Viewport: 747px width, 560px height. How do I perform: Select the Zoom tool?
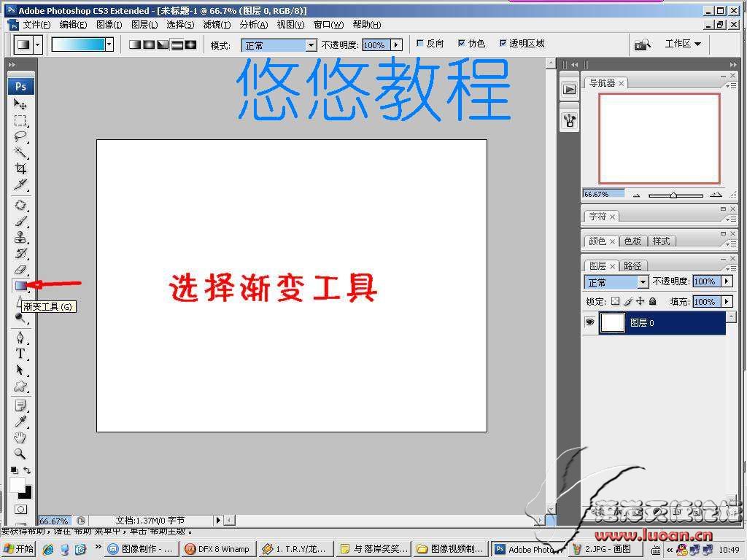20,454
